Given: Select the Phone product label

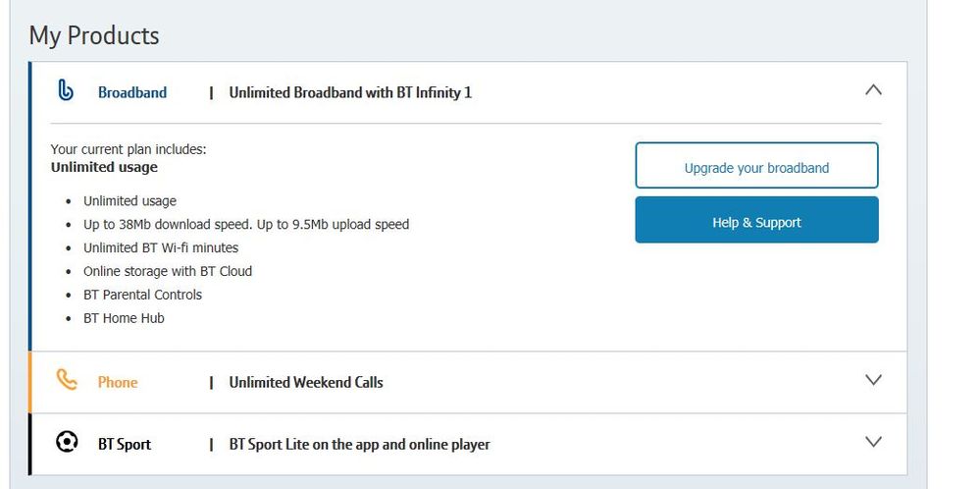Looking at the screenshot, I should [118, 382].
